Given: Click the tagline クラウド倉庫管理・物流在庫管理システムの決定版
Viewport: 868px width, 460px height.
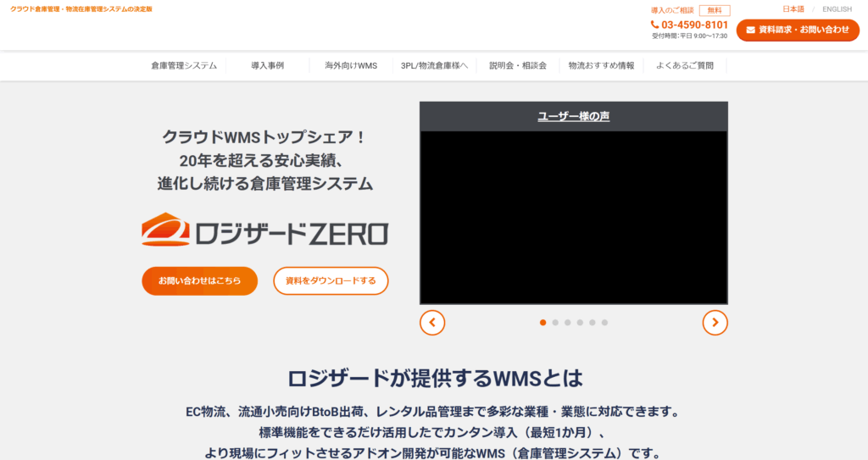Looking at the screenshot, I should coord(81,9).
